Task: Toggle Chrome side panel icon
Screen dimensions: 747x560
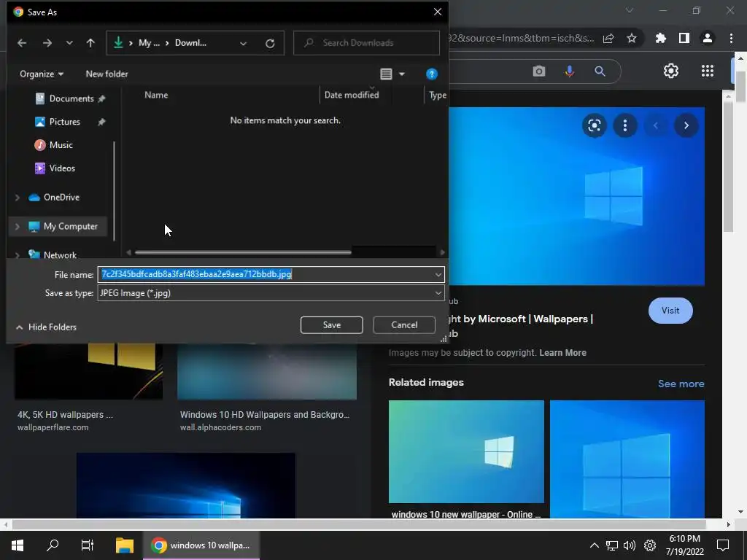Action: (x=684, y=38)
